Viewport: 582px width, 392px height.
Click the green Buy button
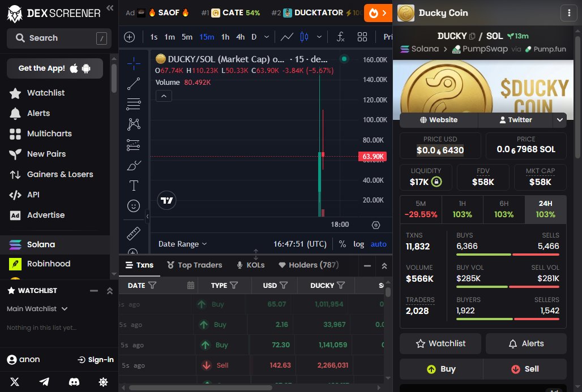[x=442, y=369]
